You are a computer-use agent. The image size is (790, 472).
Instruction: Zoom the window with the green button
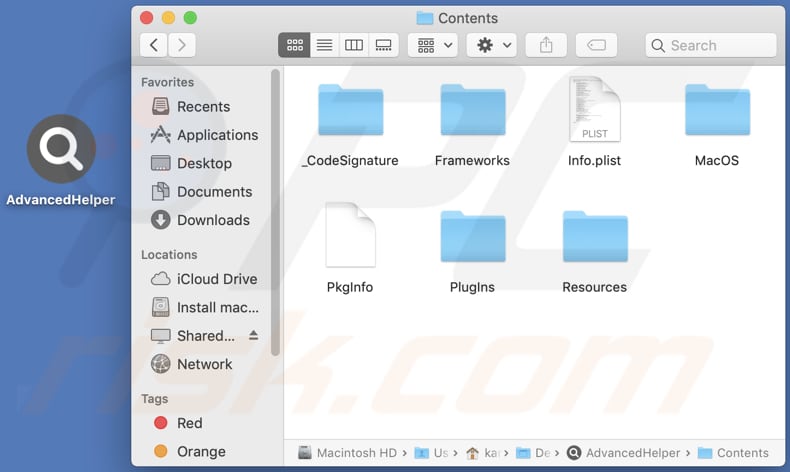(x=190, y=18)
